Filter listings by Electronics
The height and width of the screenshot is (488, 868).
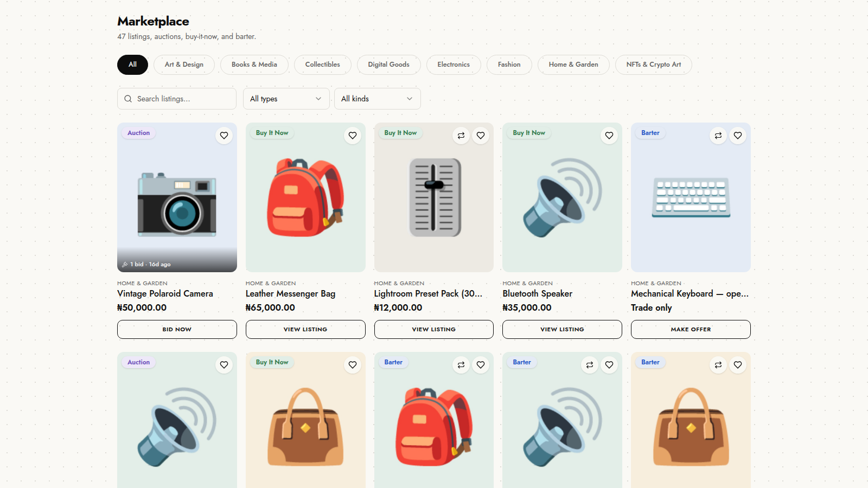[454, 65]
